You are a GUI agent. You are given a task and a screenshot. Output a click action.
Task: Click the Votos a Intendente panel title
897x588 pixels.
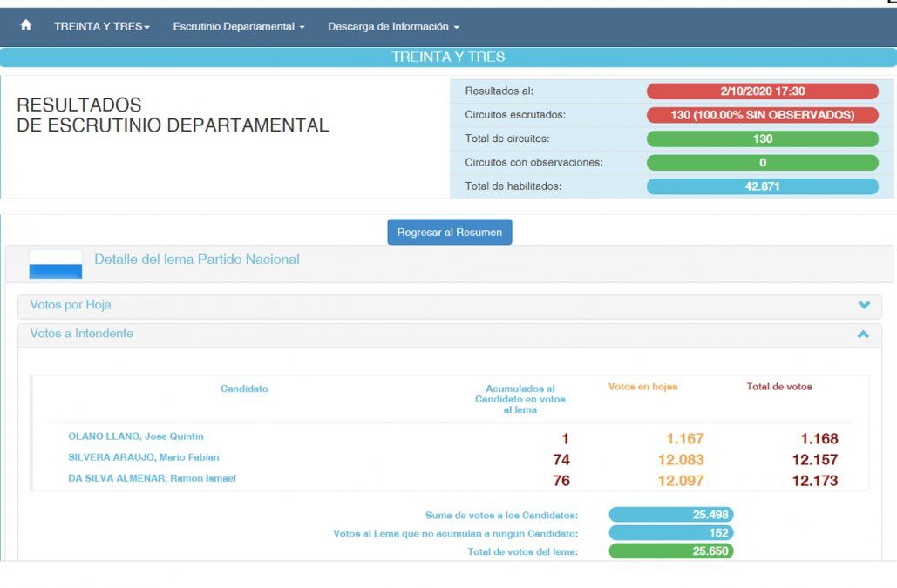[x=82, y=334]
